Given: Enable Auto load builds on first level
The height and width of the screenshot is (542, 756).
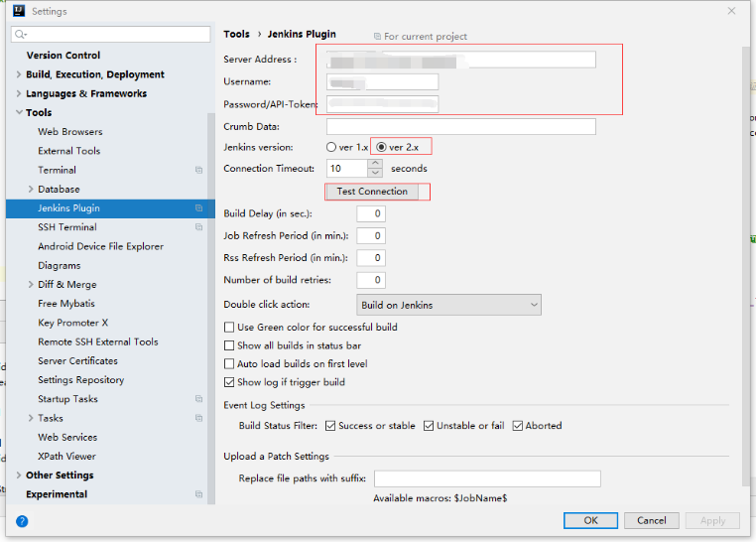Looking at the screenshot, I should click(229, 364).
